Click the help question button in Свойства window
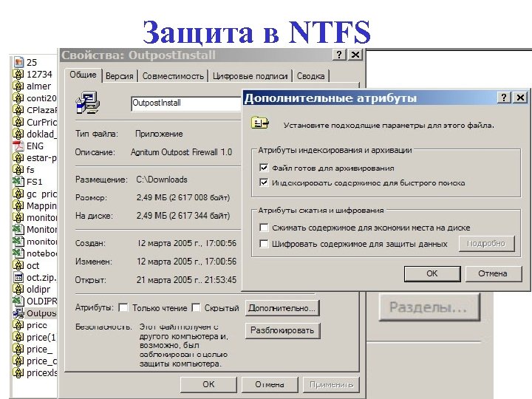This screenshot has height=399, width=532. point(339,54)
